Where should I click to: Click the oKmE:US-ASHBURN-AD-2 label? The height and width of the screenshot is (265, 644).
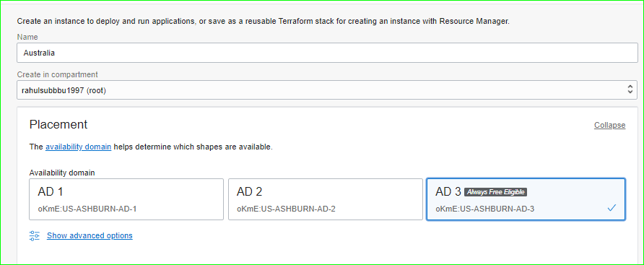(286, 209)
